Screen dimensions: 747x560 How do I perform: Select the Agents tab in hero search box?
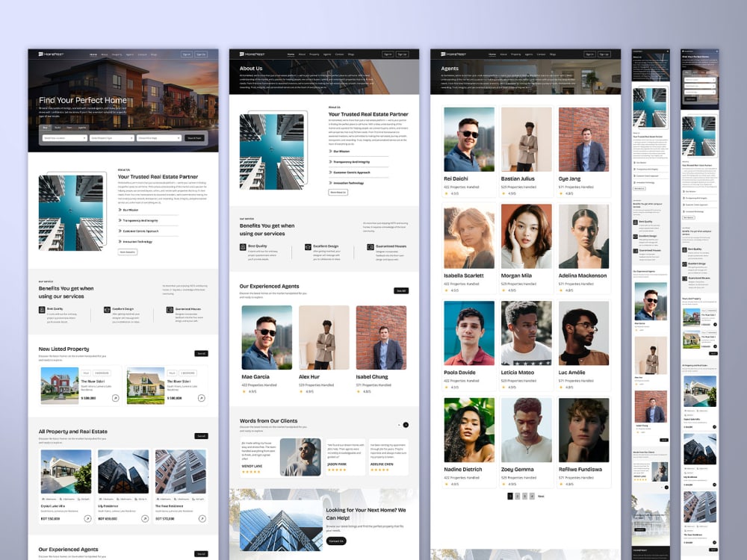pos(82,128)
